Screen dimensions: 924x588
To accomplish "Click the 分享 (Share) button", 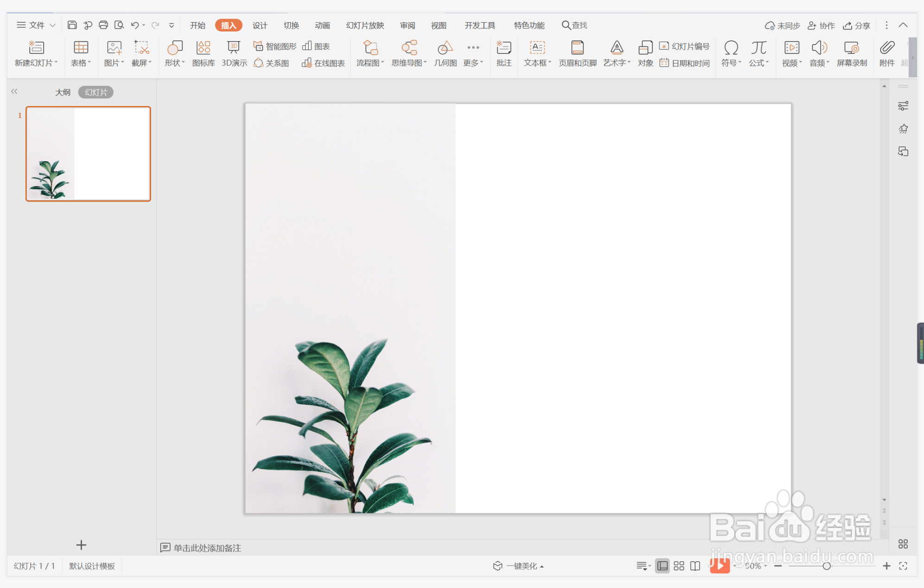I will 856,25.
